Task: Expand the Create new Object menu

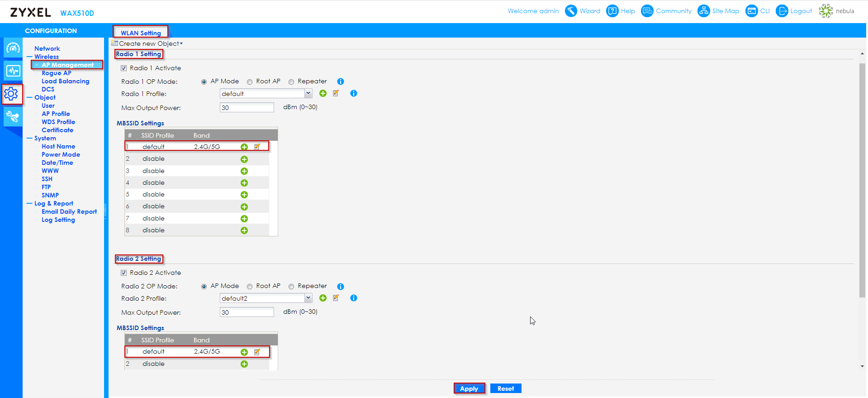Action: 150,43
